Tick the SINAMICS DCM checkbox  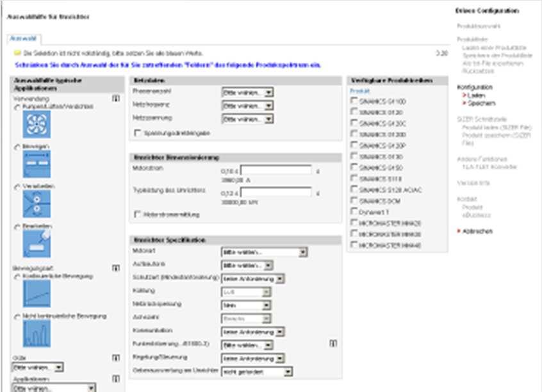(354, 200)
